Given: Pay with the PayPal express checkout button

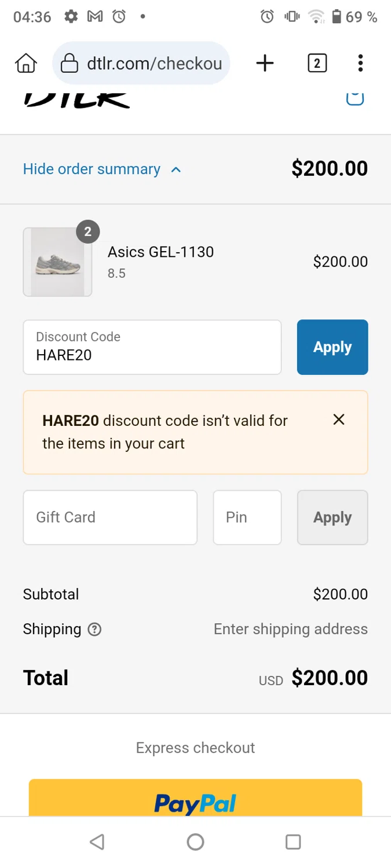Looking at the screenshot, I should tap(195, 800).
